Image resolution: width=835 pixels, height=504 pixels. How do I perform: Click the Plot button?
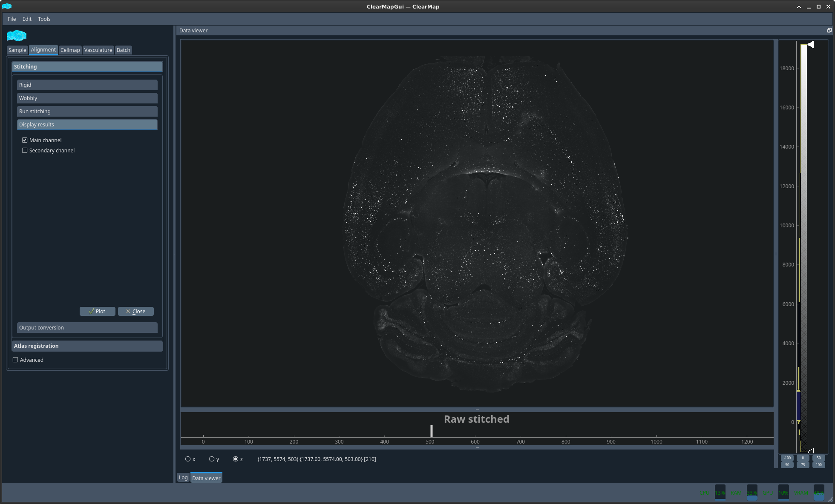(97, 311)
